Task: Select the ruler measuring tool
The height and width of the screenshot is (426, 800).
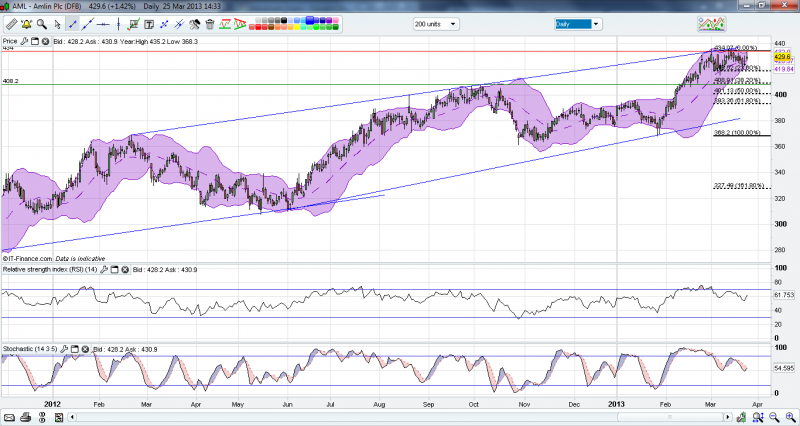Action: pyautogui.click(x=12, y=24)
